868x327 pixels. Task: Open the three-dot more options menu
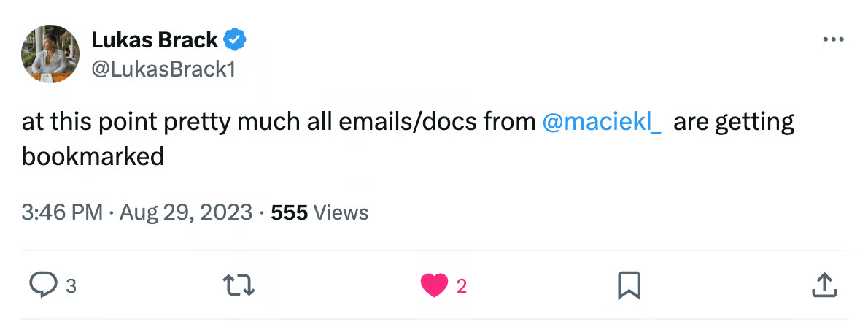832,39
